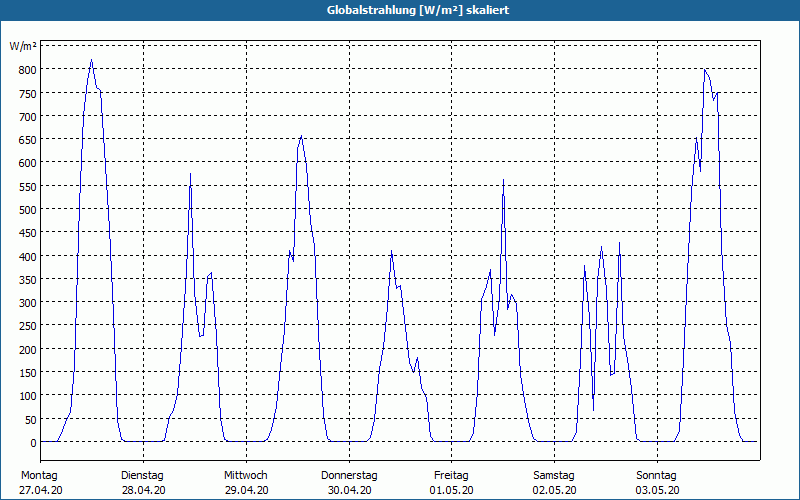800x500 pixels.
Task: Click the 650 y-axis value
Action: pos(28,140)
